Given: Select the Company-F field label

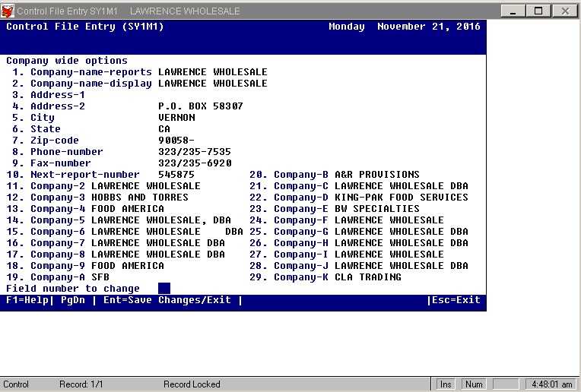Looking at the screenshot, I should click(x=301, y=220).
